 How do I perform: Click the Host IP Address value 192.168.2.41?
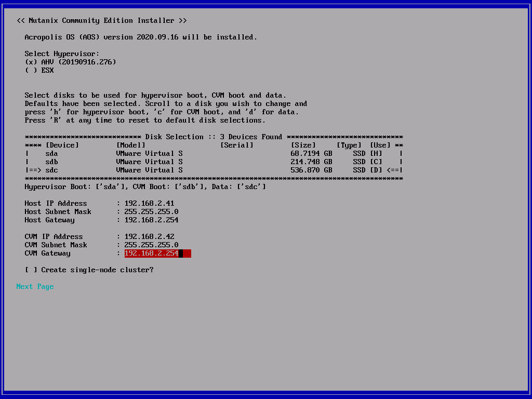[149, 204]
